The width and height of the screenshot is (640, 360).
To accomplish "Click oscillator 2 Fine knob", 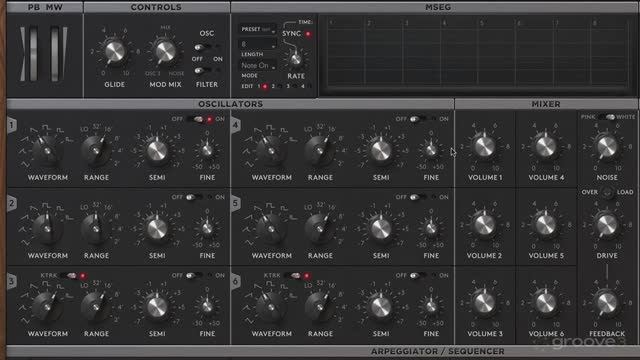I will [207, 229].
